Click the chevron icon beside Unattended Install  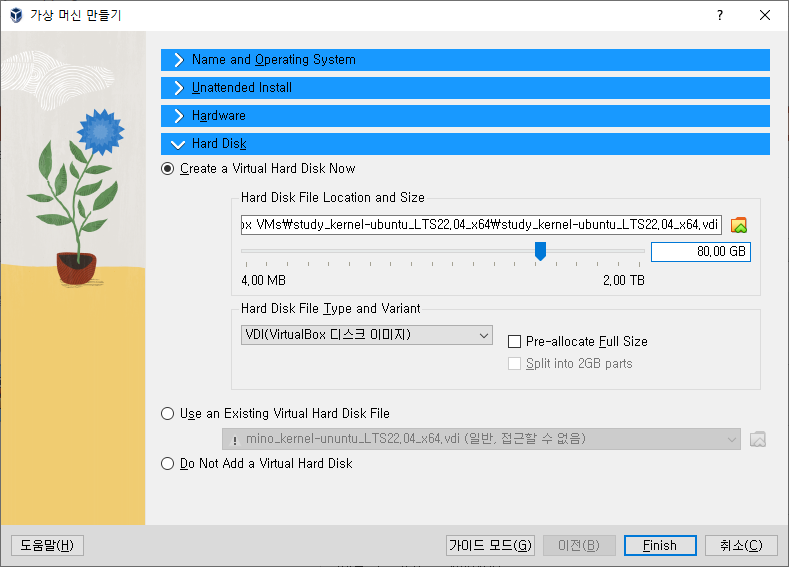coord(178,88)
